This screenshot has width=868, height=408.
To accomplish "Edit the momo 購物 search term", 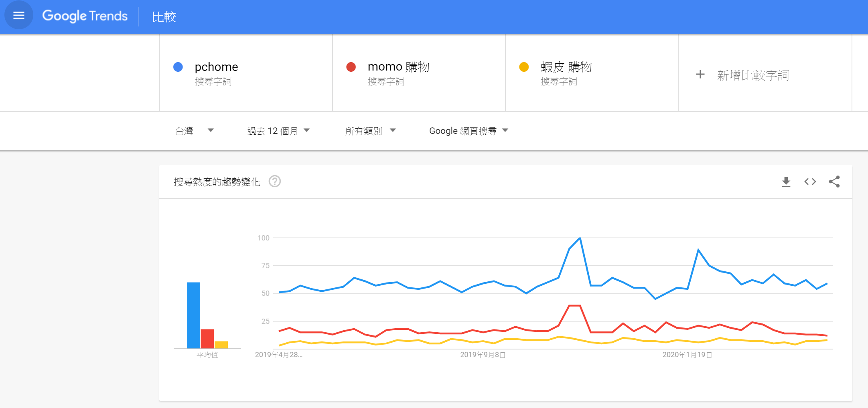I will (398, 67).
